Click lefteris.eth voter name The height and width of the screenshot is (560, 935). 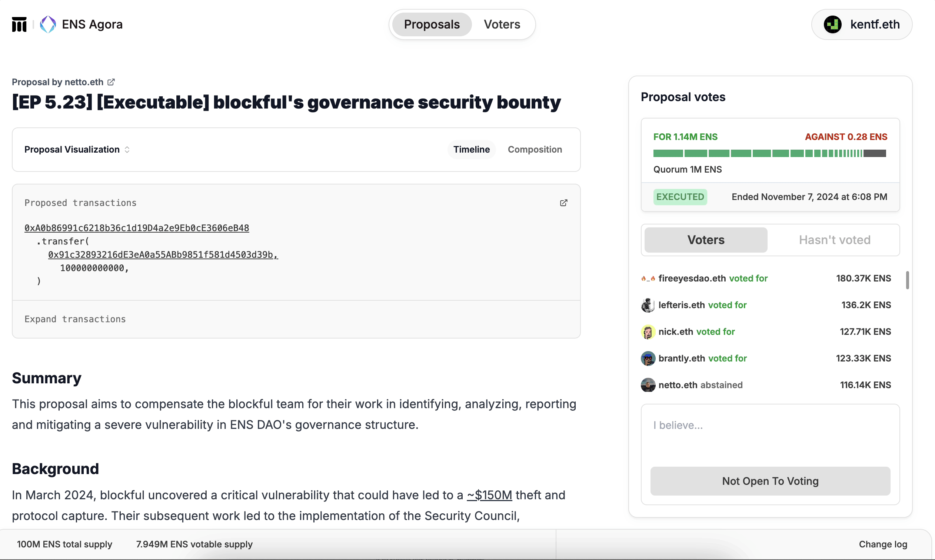pos(682,305)
